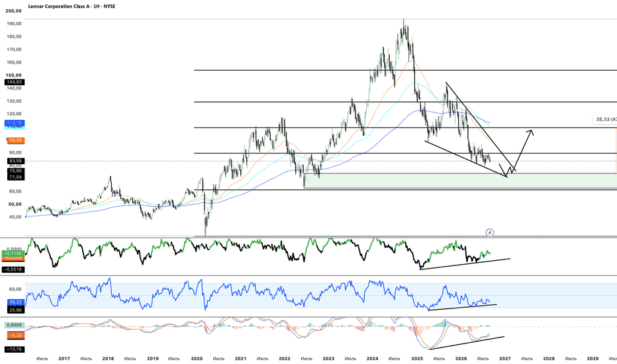
Task: Select the 0,8009 MACD histogram label
Action: click(x=14, y=326)
